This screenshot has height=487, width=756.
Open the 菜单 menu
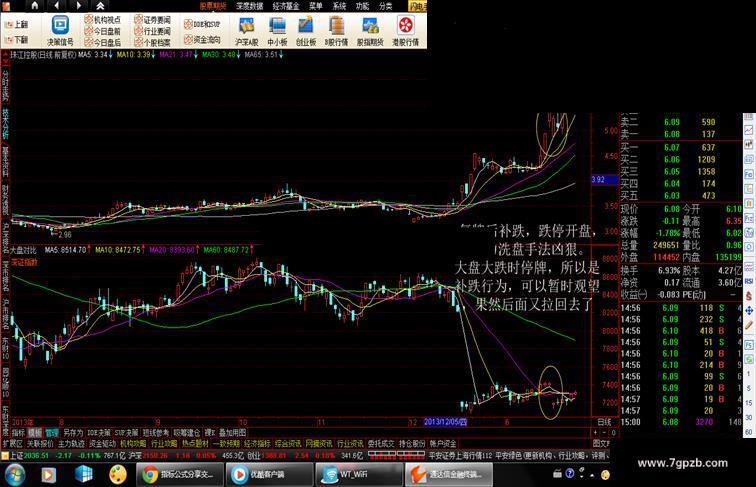point(316,6)
